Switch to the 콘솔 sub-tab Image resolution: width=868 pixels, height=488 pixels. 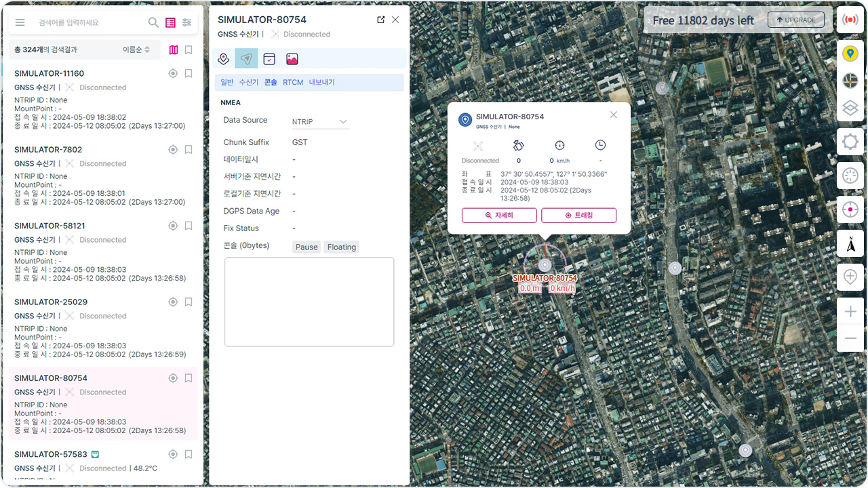click(x=271, y=83)
